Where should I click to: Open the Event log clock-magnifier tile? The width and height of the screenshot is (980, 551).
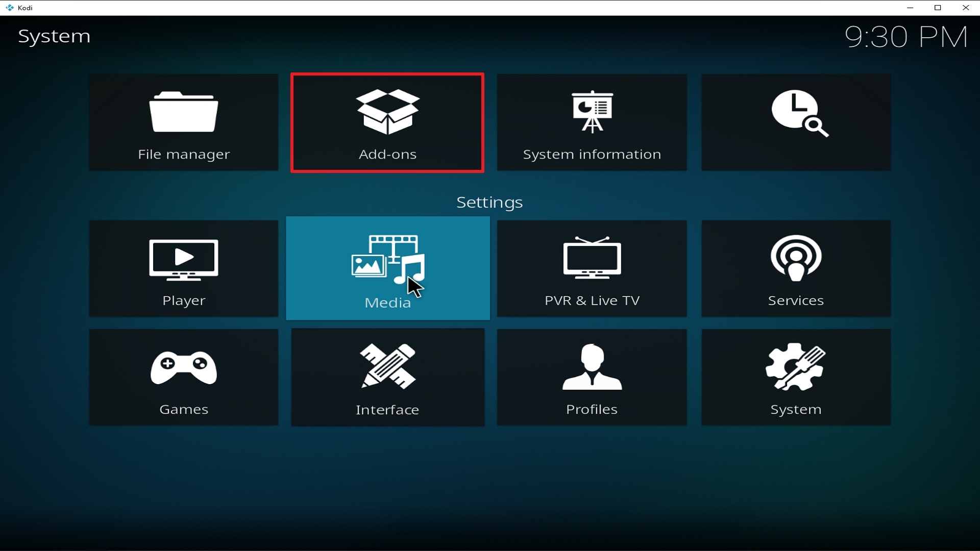(x=796, y=122)
